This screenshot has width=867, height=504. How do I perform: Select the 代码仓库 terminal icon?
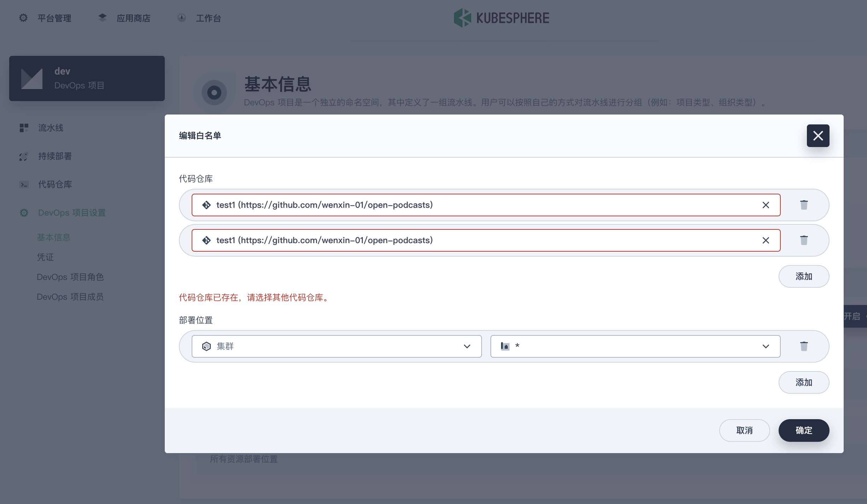tap(24, 184)
